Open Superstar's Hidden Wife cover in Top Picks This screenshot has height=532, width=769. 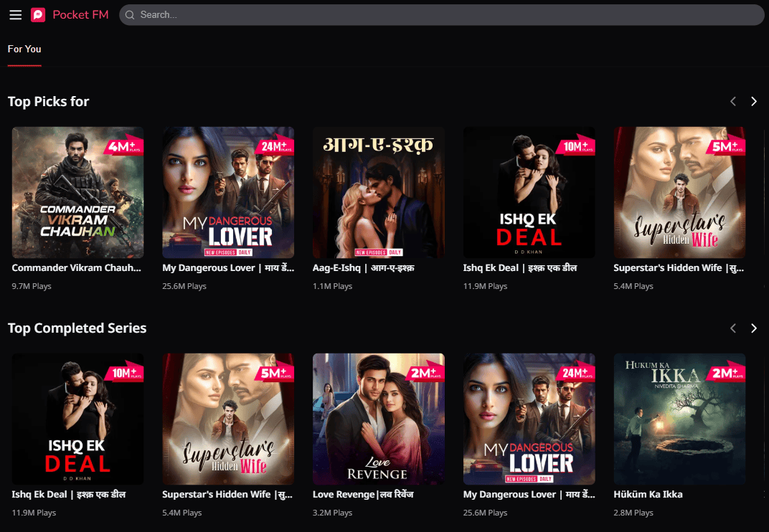click(x=679, y=193)
